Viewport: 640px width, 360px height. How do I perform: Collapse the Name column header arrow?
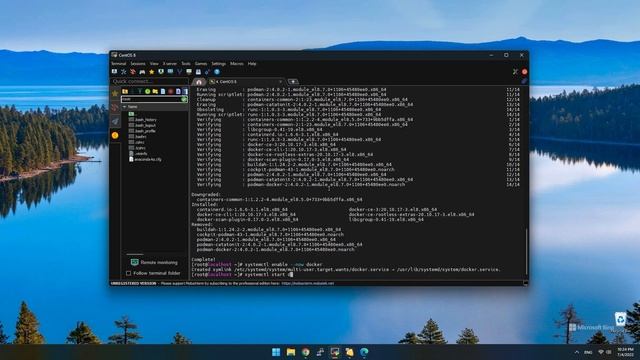[x=124, y=107]
